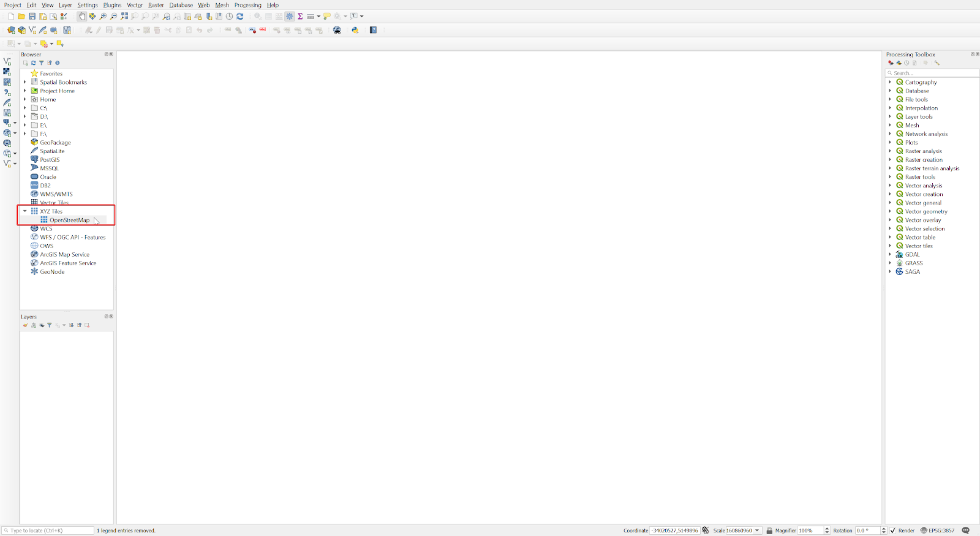980x536 pixels.
Task: Select ArcGIS Map Service entry
Action: pyautogui.click(x=64, y=254)
